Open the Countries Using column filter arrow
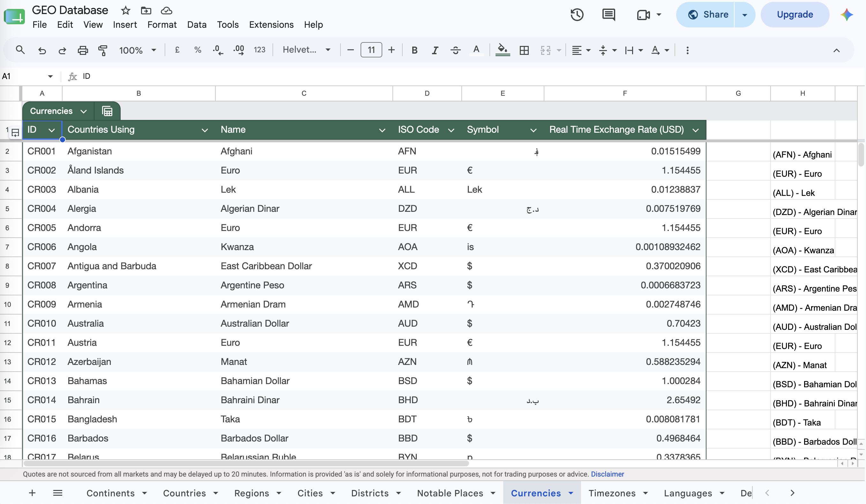The width and height of the screenshot is (866, 504). pyautogui.click(x=205, y=130)
